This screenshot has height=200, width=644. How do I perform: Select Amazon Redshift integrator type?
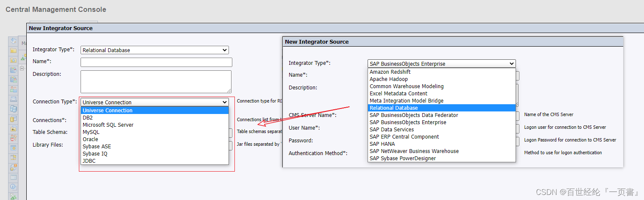point(442,72)
